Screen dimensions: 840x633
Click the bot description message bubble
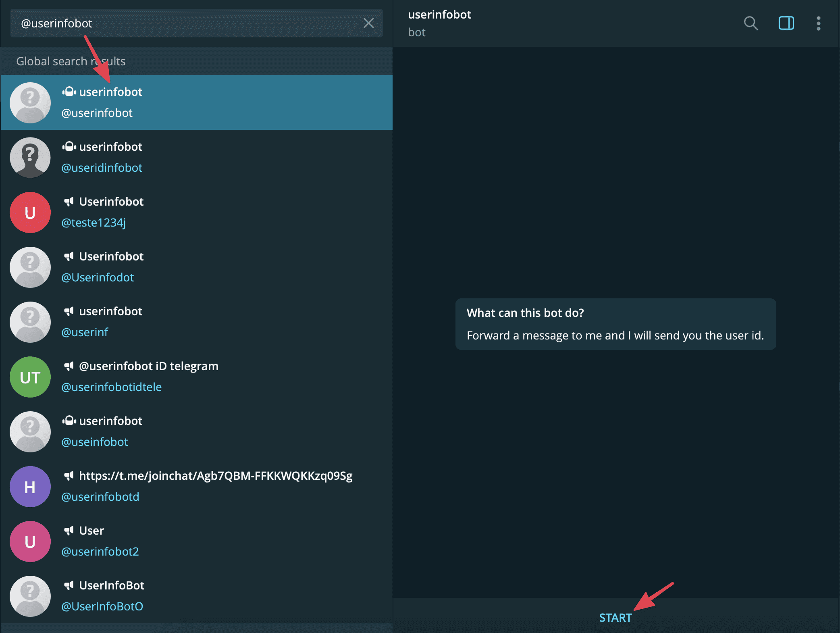(x=615, y=324)
